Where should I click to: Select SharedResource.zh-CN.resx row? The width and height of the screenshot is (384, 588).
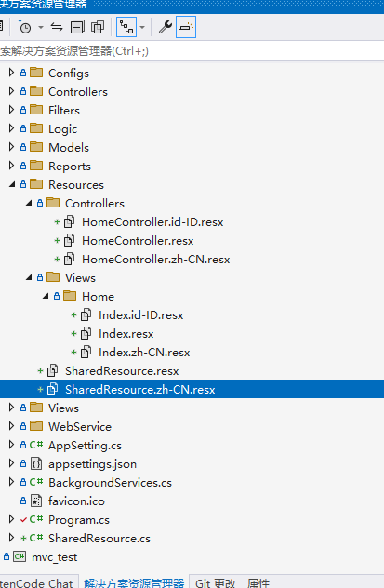click(192, 389)
